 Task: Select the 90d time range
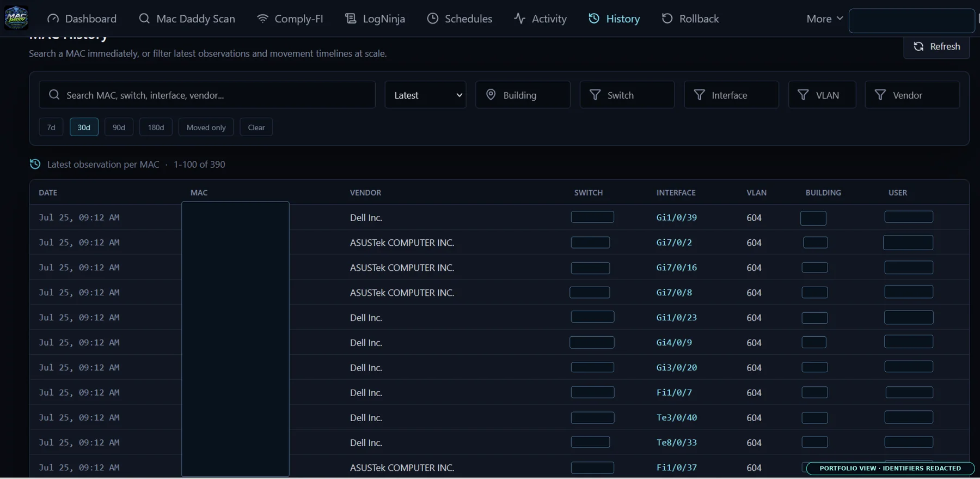click(x=119, y=127)
